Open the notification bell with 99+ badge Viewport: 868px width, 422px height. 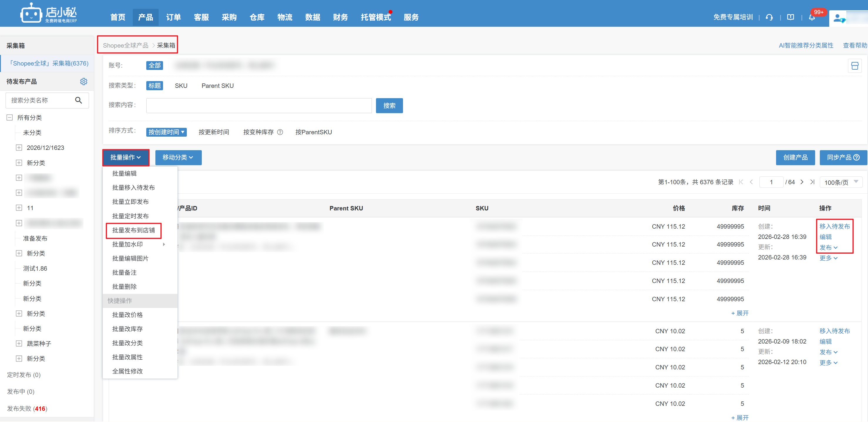click(812, 18)
